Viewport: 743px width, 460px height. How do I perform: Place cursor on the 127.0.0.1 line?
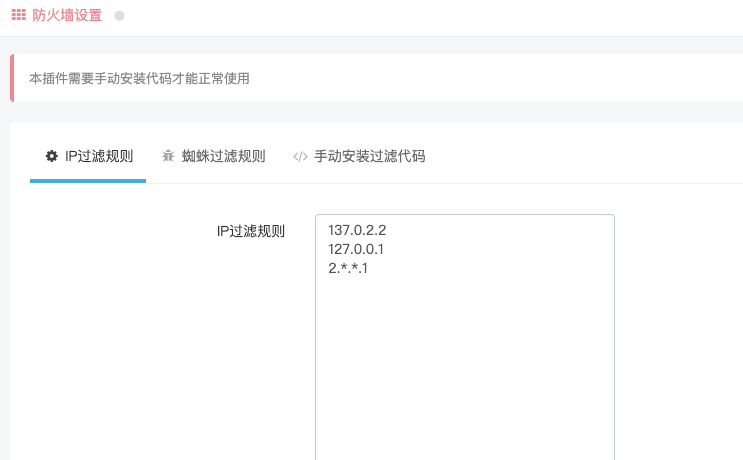point(356,249)
